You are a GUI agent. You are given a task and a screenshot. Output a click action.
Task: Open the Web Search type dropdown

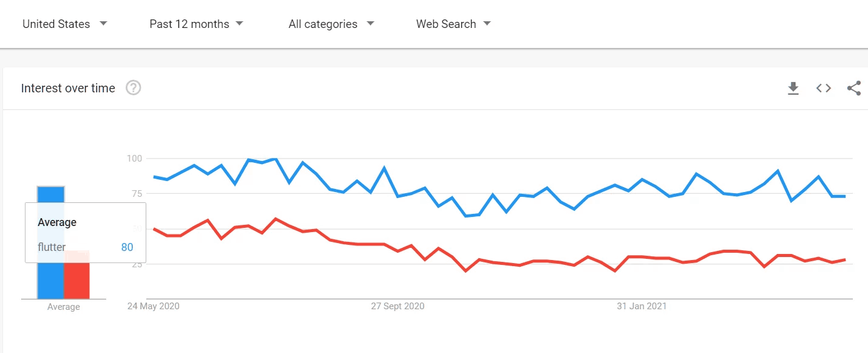(x=453, y=24)
